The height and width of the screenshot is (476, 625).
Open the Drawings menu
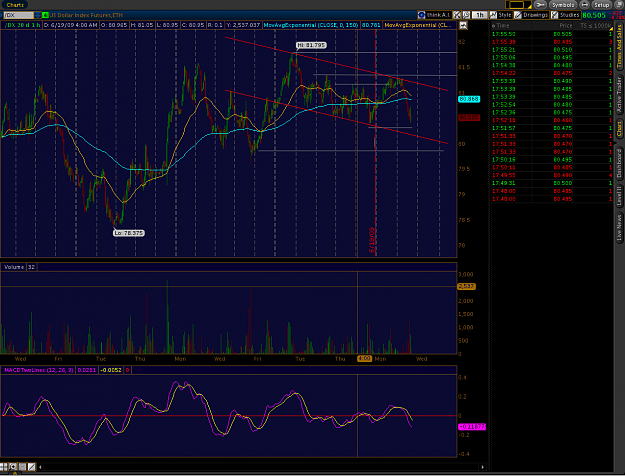[x=531, y=15]
